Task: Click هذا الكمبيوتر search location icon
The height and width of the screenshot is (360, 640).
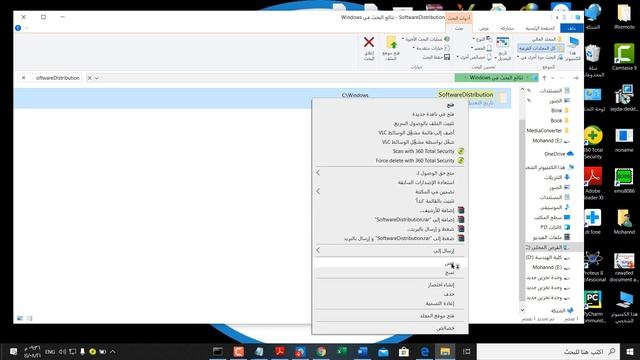Action: click(x=573, y=43)
